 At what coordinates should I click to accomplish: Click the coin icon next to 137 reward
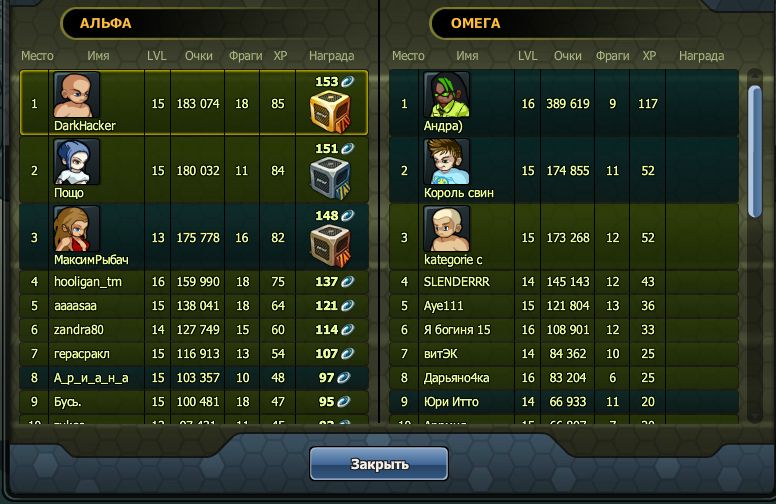(x=348, y=282)
